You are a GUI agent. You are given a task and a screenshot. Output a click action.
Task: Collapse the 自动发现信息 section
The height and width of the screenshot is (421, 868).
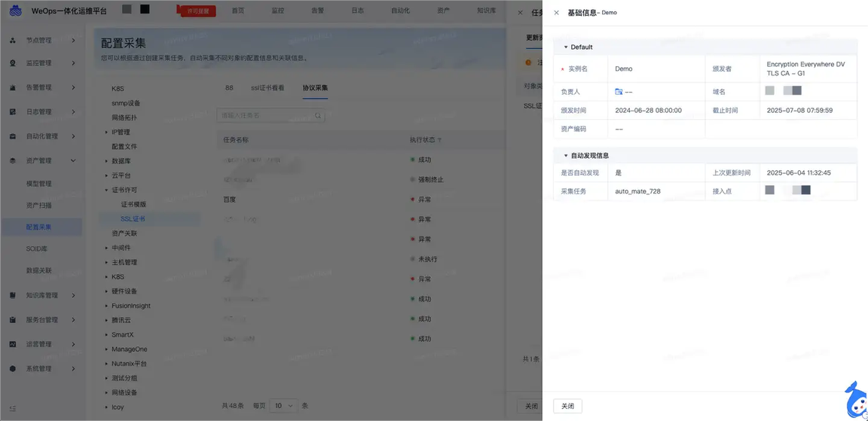click(566, 156)
